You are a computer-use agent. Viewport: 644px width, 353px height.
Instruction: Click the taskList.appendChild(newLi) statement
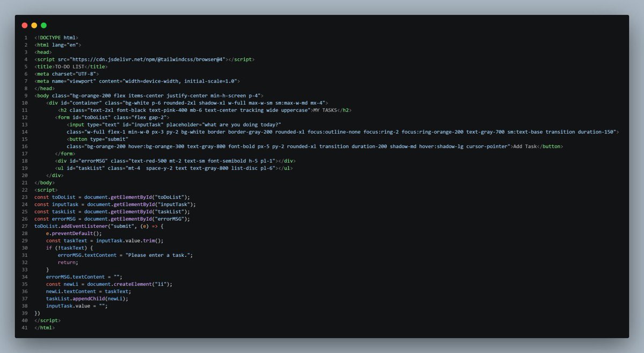[x=87, y=298]
